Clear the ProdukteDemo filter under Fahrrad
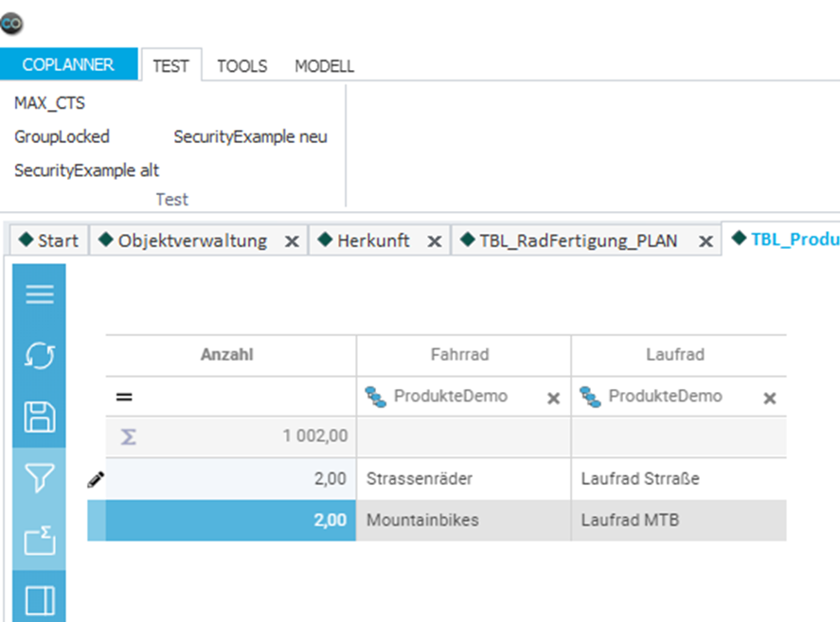The image size is (840, 622). 553,398
